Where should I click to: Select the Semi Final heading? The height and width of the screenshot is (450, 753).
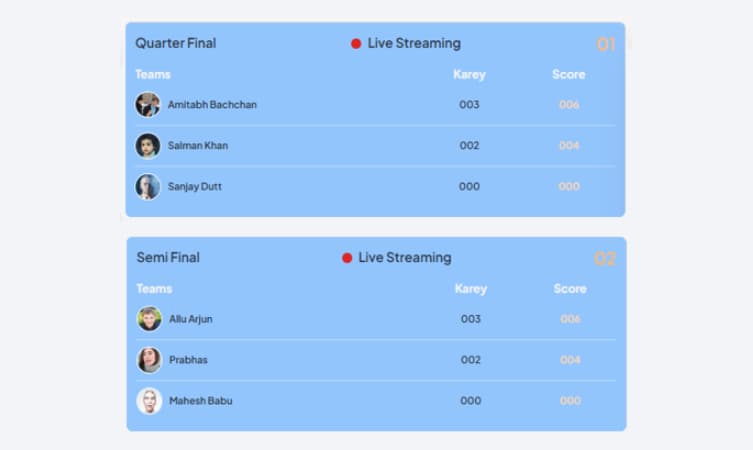tap(168, 258)
